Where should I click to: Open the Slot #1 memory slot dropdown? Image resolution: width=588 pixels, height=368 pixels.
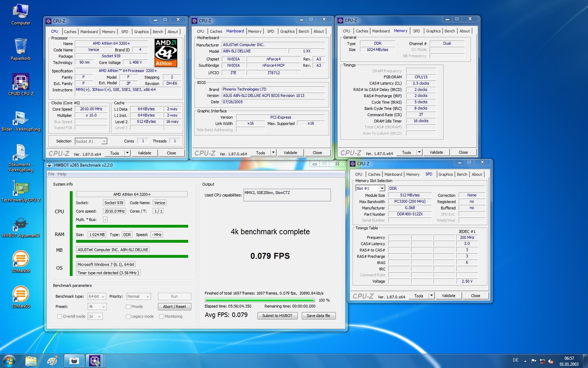click(370, 188)
